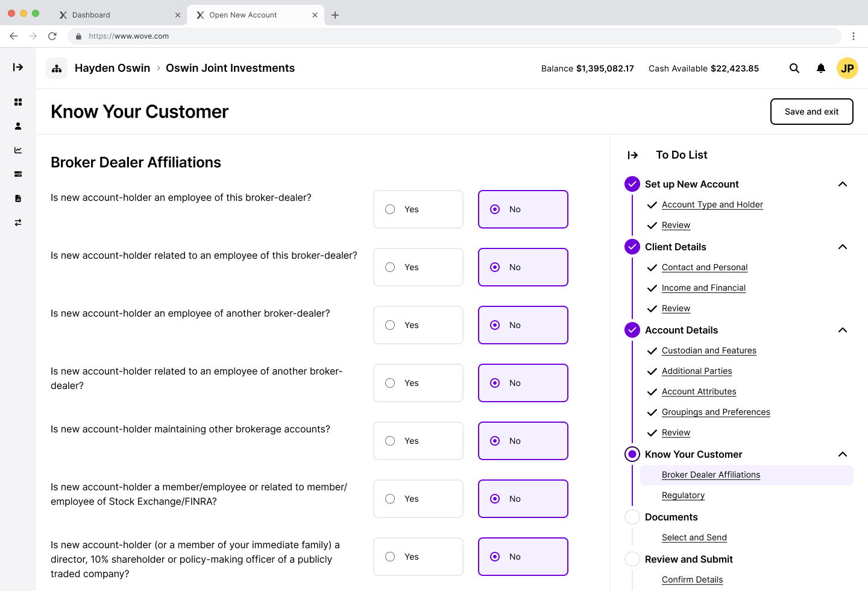This screenshot has height=591, width=868.
Task: Collapse the Set up New Account section
Action: tap(842, 184)
